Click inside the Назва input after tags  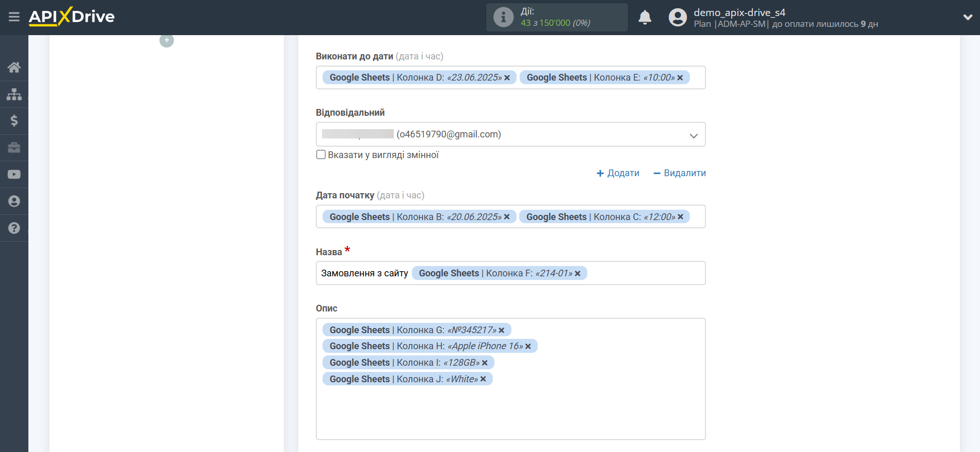coord(645,273)
